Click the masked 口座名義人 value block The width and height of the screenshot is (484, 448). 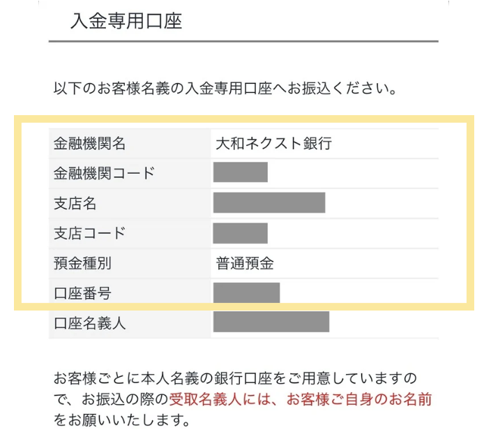coord(271,322)
